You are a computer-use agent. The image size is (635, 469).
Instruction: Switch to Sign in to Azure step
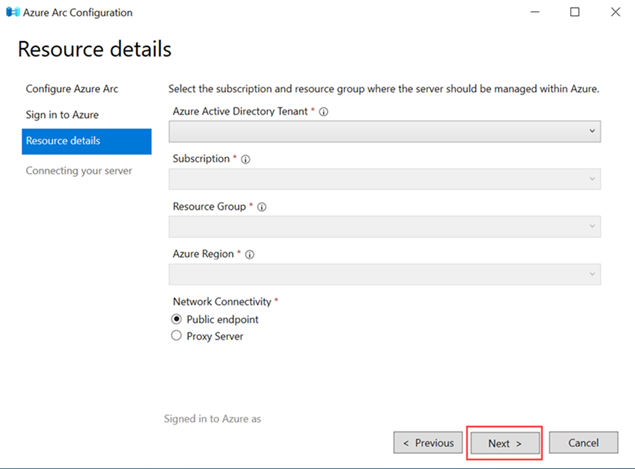point(62,115)
